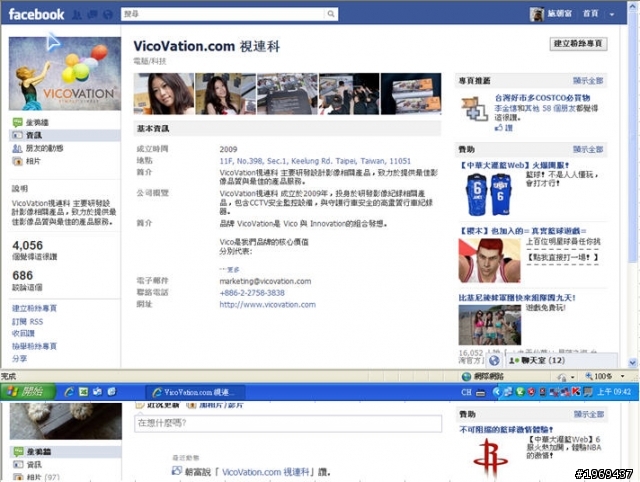Click the system clock showing 上午 09:42
The image size is (640, 482).
(614, 392)
